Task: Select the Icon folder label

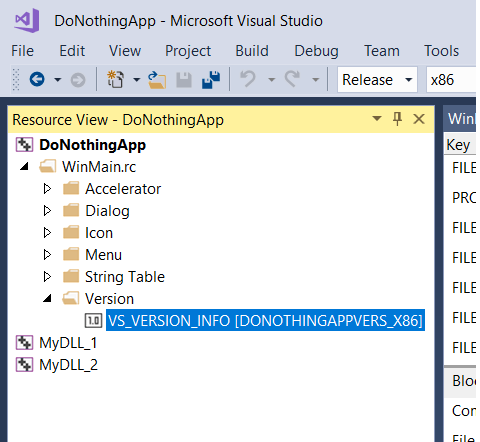Action: pyautogui.click(x=99, y=233)
